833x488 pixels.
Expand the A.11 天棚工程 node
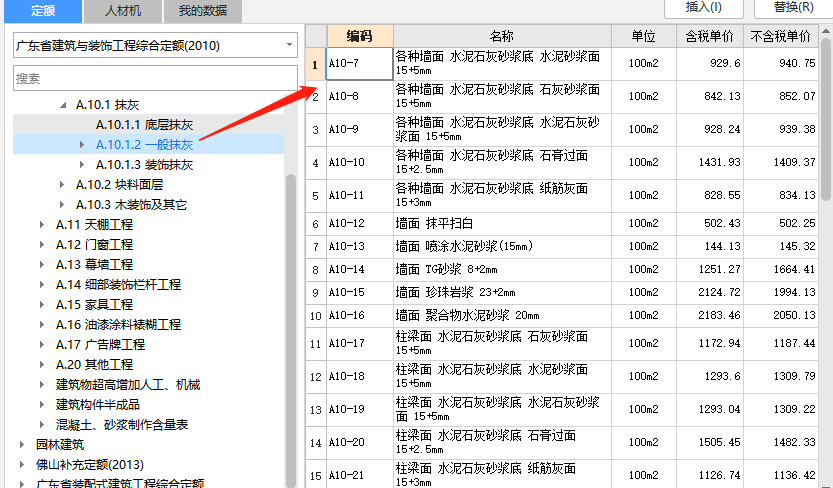[42, 225]
